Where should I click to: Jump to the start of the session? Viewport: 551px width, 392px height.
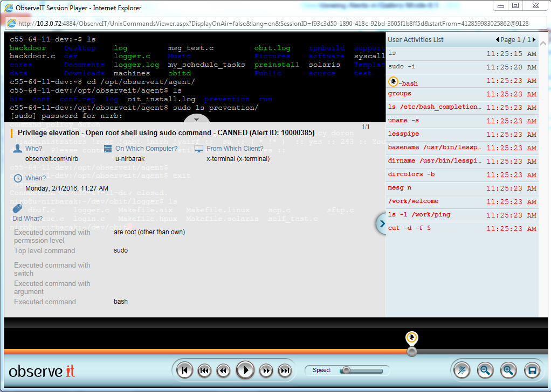click(x=184, y=370)
